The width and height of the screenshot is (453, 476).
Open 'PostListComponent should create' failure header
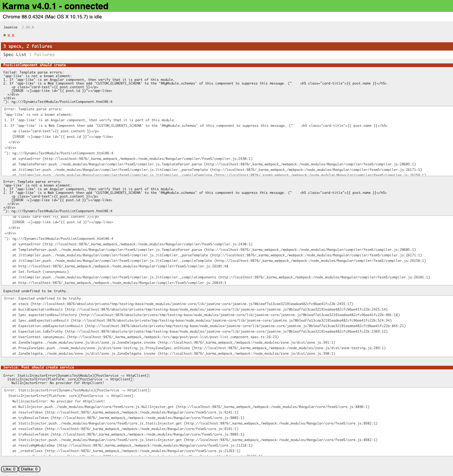point(34,65)
